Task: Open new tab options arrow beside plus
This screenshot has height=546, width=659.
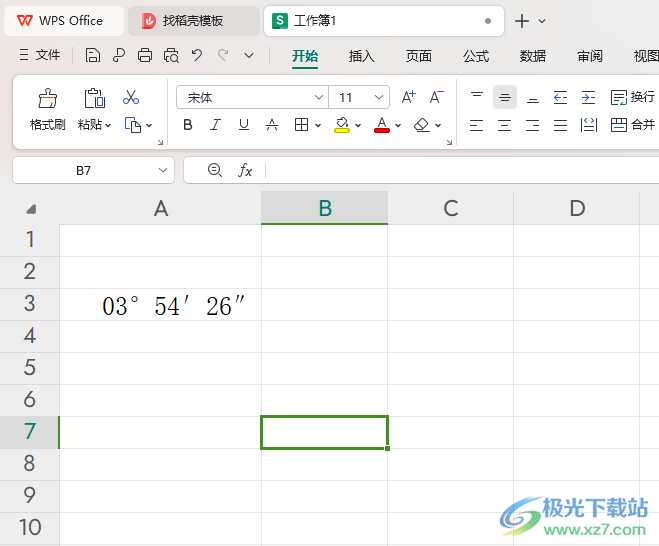Action: pyautogui.click(x=542, y=21)
